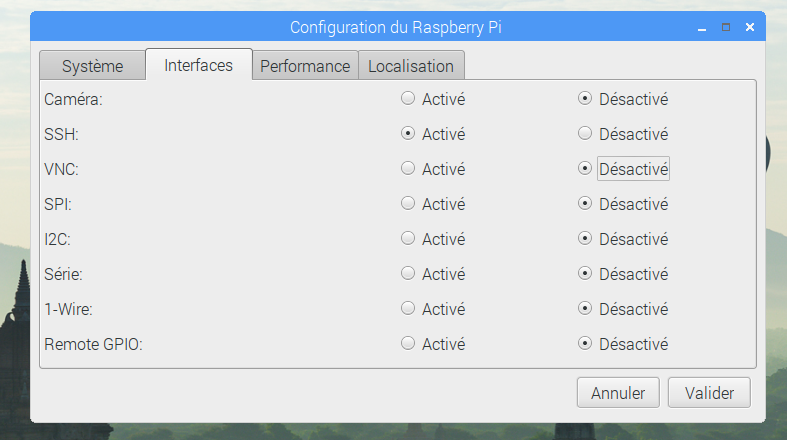787x440 pixels.
Task: Click the VNC: label
Action: [x=61, y=169]
